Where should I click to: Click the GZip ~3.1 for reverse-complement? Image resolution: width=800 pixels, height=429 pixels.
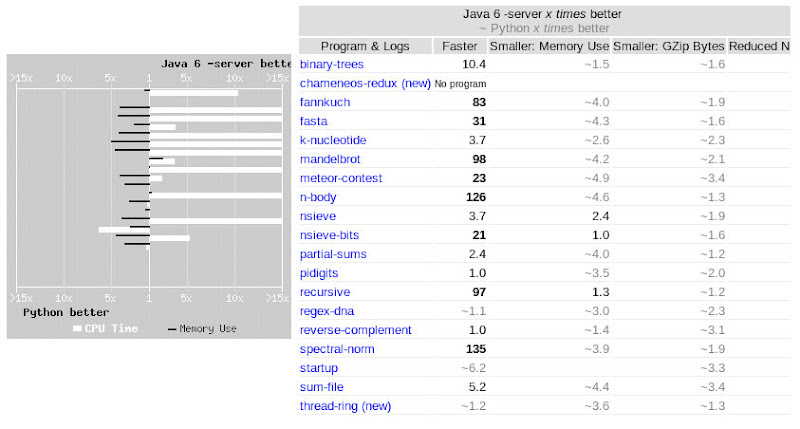click(x=712, y=330)
